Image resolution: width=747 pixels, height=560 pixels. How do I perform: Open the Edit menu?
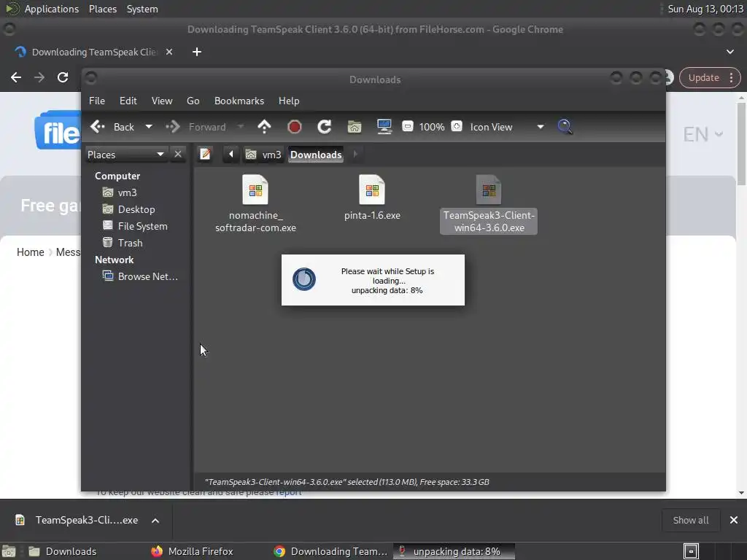[x=128, y=101]
